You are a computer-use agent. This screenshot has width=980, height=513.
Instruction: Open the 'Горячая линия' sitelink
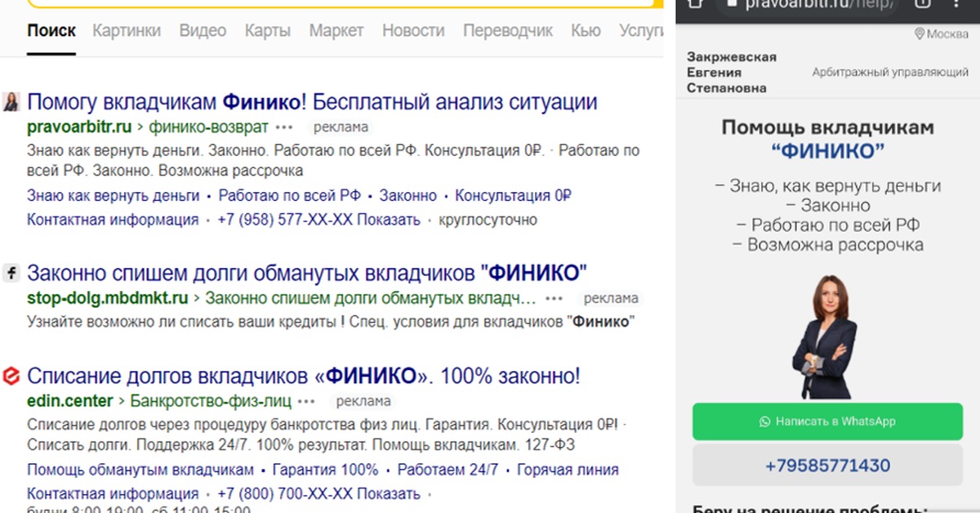(x=568, y=470)
